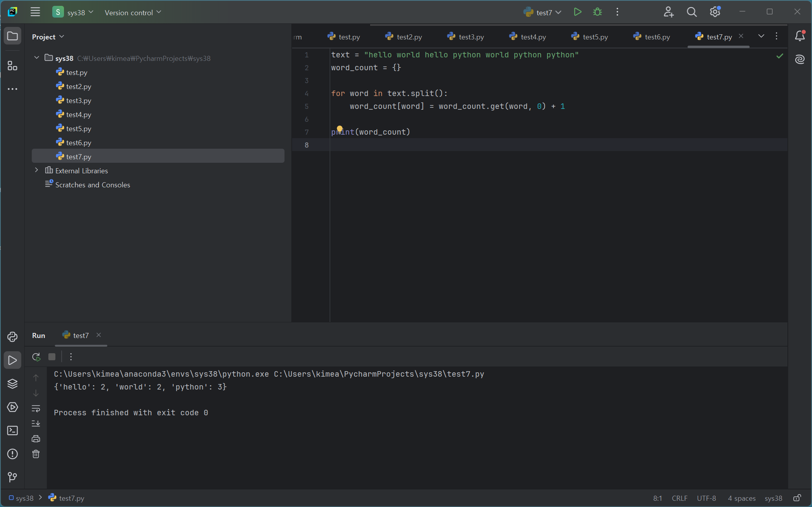Image resolution: width=812 pixels, height=507 pixels.
Task: Toggle soft-wrap in the run console
Action: tap(36, 409)
